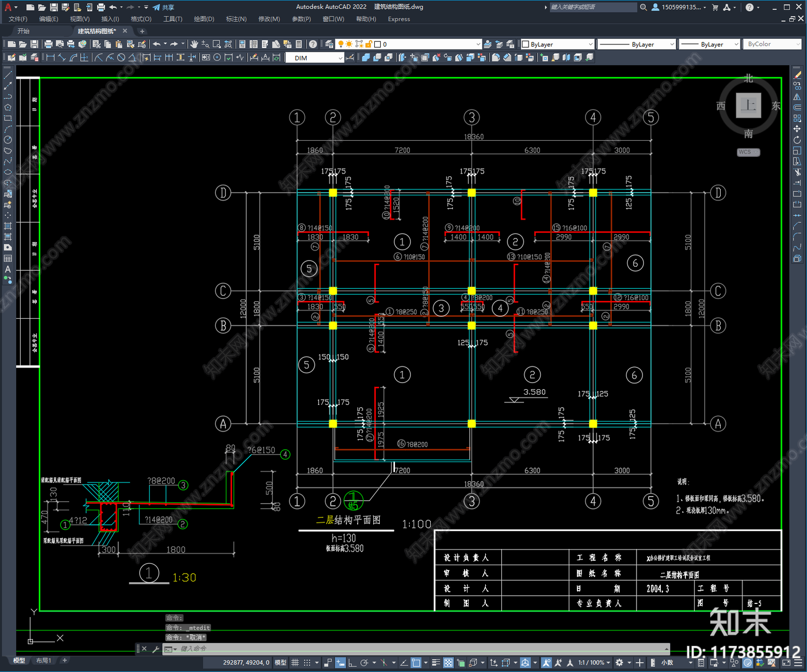Click the 小数 units setting
The width and height of the screenshot is (807, 672).
tap(667, 662)
